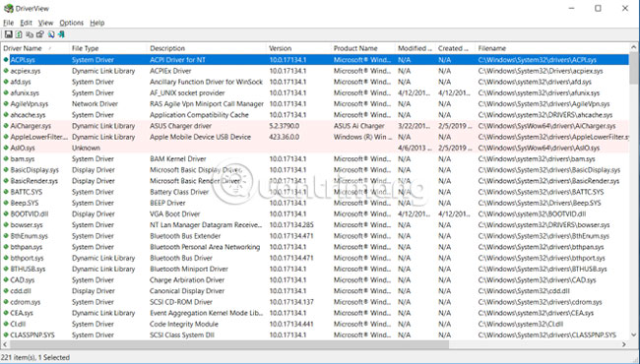The image size is (640, 364).
Task: Click version cell '10.0.17134.285'
Action: [290, 224]
